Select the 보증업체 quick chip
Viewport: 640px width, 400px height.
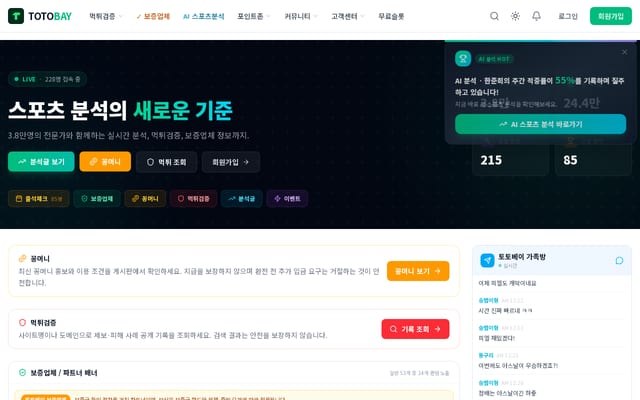[97, 199]
